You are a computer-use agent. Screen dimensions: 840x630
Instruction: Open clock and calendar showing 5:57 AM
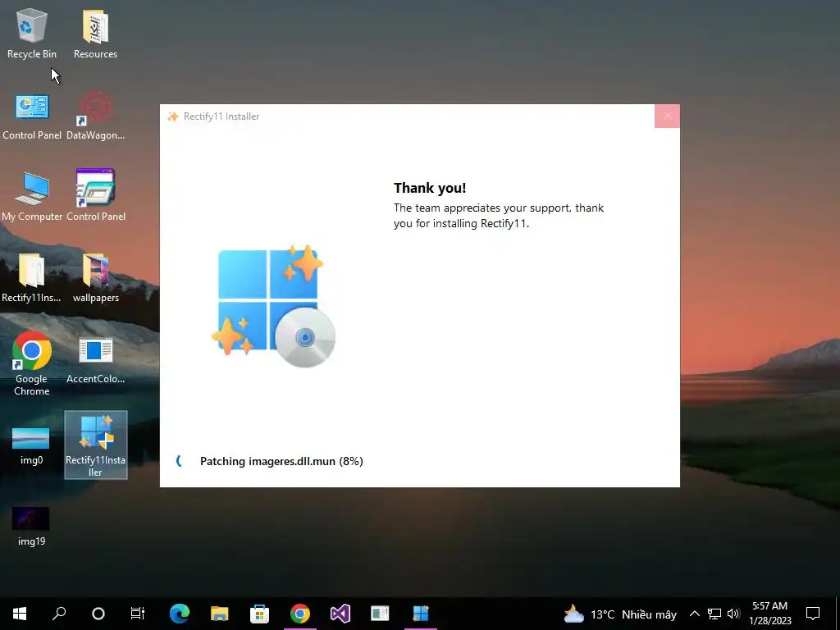coord(769,614)
